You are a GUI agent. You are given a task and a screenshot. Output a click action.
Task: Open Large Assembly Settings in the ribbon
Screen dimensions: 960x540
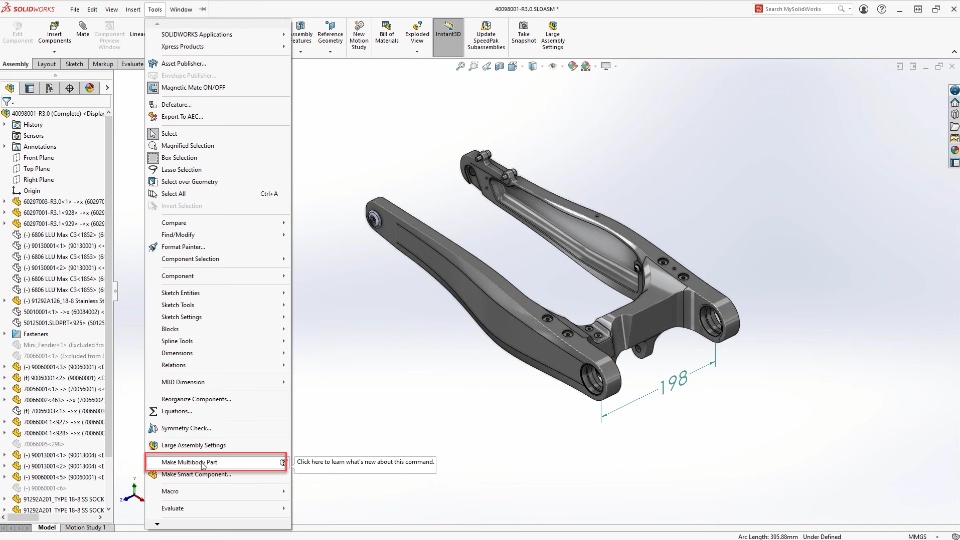553,36
